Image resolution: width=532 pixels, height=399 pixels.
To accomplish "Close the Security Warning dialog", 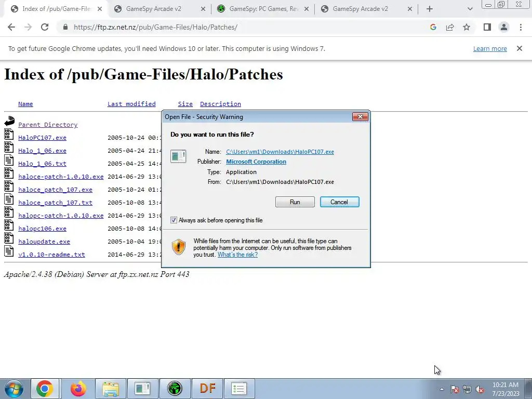I will point(360,117).
